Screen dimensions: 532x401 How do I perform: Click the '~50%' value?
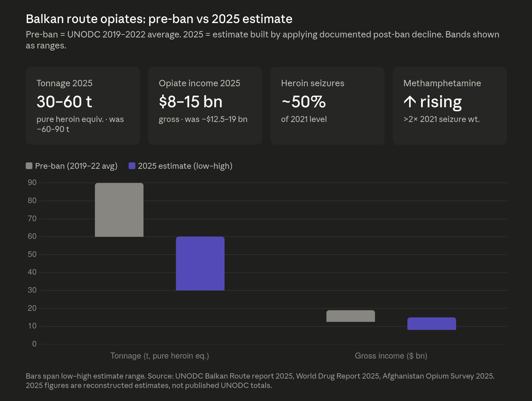[x=303, y=102]
